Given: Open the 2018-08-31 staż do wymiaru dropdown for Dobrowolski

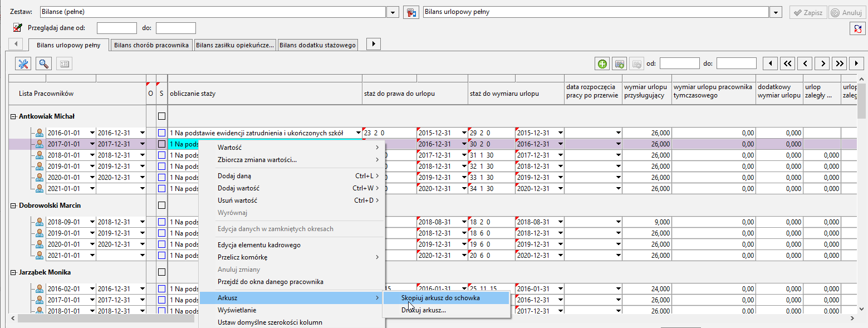Looking at the screenshot, I should pyautogui.click(x=560, y=222).
